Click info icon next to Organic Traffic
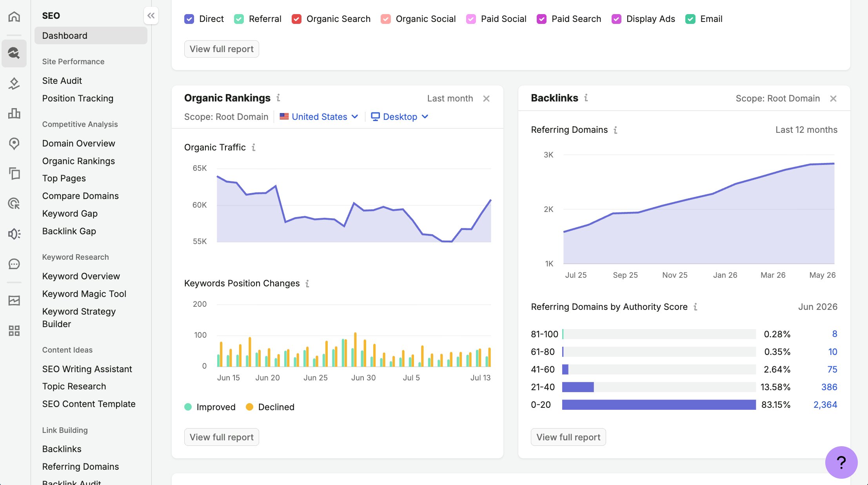868x485 pixels. (254, 147)
